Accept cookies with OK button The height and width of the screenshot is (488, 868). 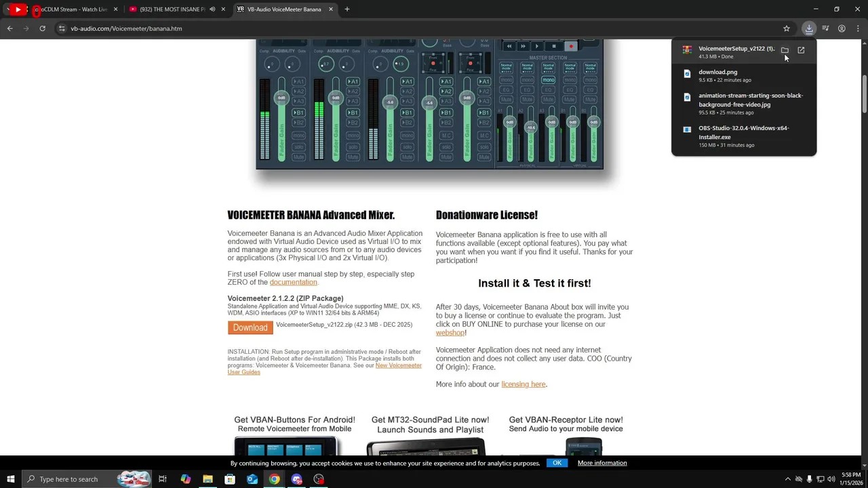pyautogui.click(x=557, y=463)
